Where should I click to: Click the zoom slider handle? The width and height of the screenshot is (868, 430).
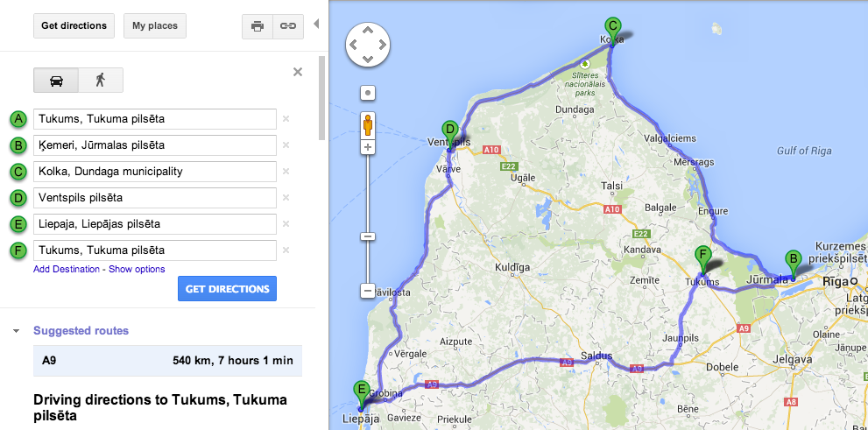368,236
